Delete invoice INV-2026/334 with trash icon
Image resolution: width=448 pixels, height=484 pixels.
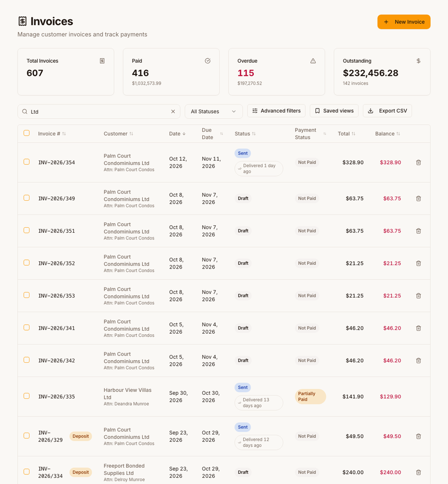tap(418, 472)
